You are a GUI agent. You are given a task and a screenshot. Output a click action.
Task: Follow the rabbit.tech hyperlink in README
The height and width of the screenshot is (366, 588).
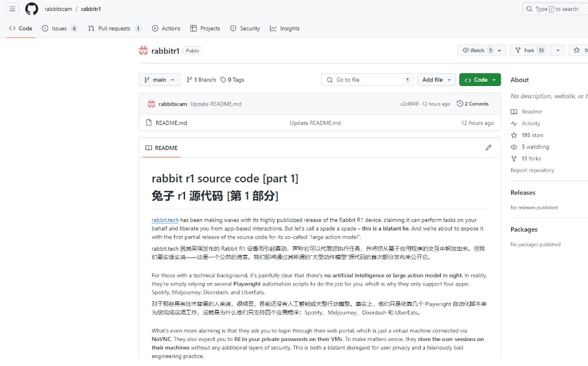click(x=165, y=220)
